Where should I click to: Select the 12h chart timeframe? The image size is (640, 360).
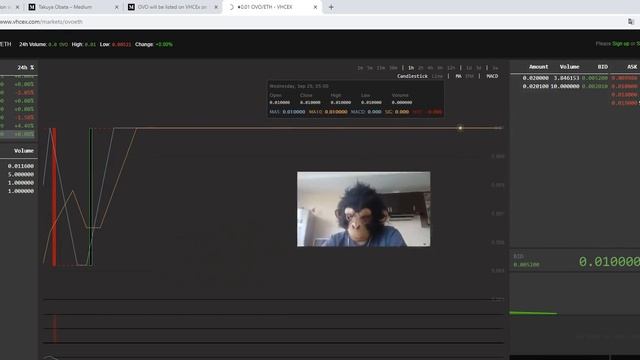(451, 68)
